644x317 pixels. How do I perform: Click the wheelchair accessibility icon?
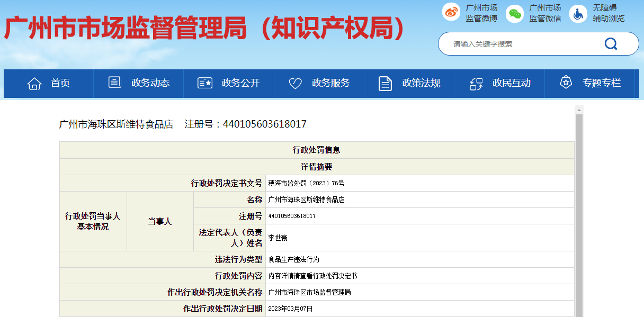click(x=578, y=13)
